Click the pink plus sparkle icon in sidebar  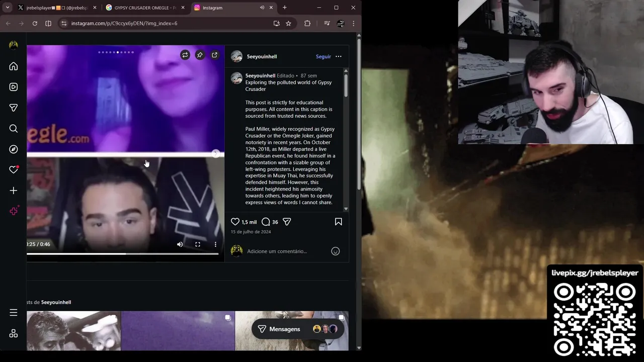14,211
